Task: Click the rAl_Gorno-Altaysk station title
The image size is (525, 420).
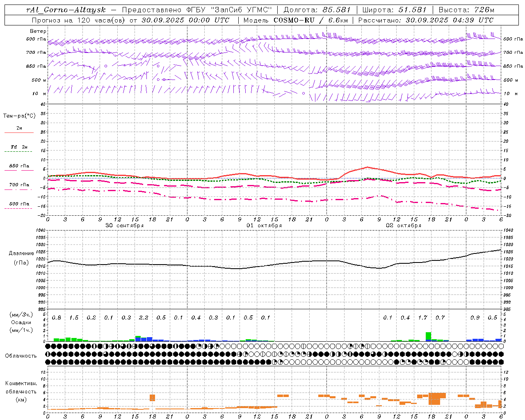Action: point(66,10)
